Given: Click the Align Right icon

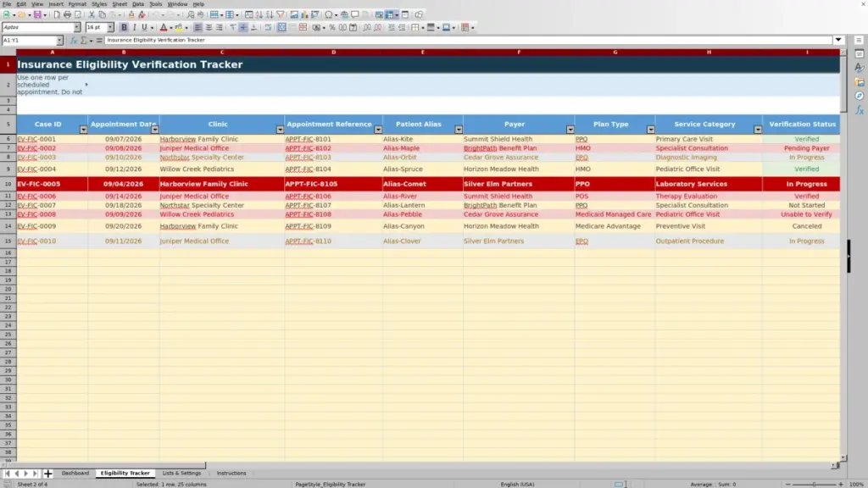Looking at the screenshot, I should (x=220, y=27).
